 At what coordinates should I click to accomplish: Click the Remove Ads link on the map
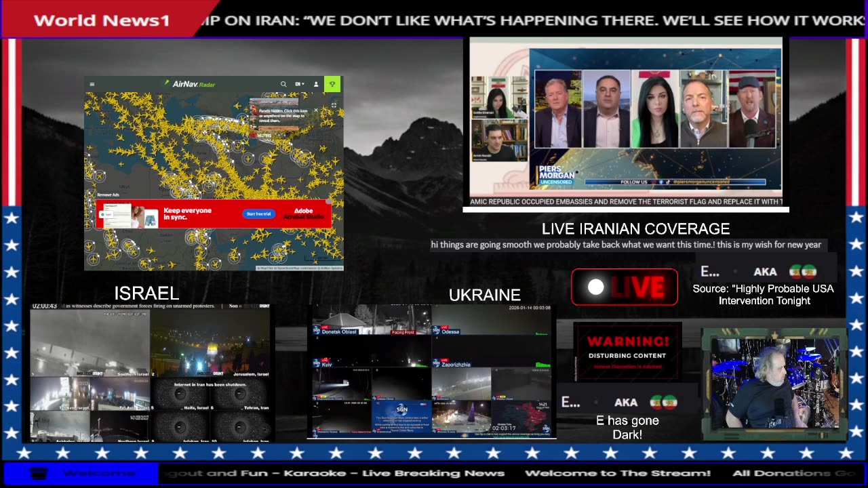[108, 195]
